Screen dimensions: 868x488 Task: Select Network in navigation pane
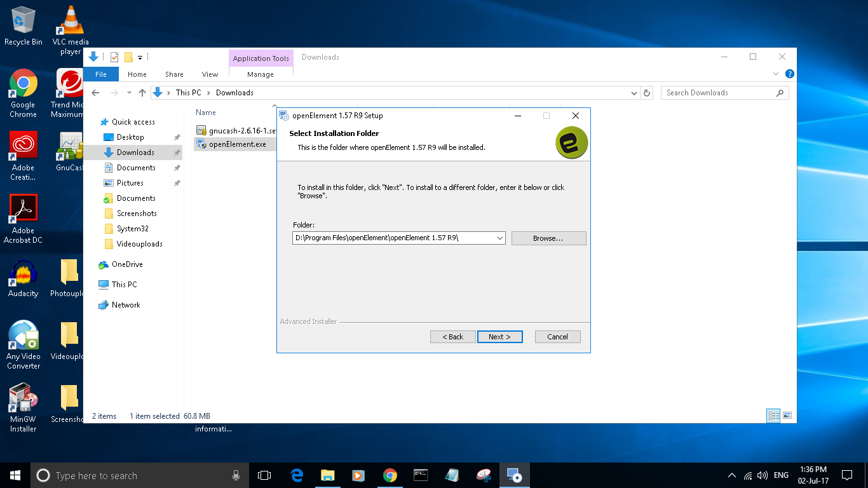pos(125,305)
